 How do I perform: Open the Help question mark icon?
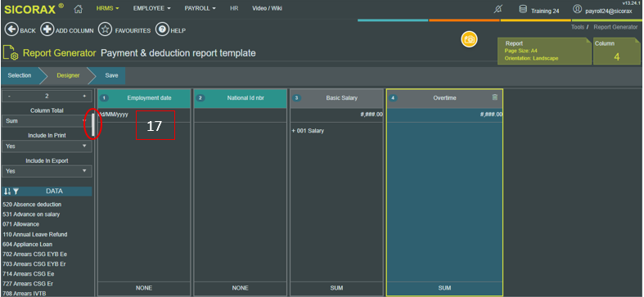click(x=162, y=29)
